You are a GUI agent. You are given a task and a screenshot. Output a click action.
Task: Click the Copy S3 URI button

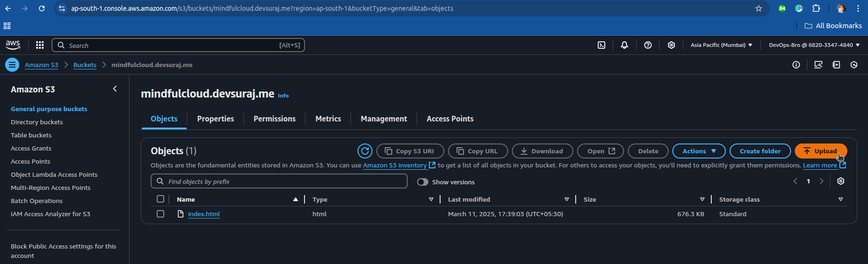point(410,151)
